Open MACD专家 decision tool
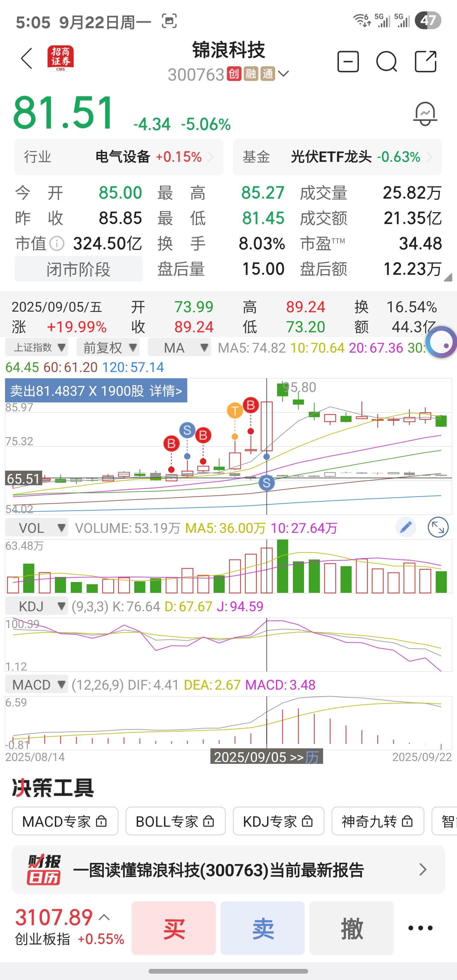This screenshot has width=457, height=980. (65, 821)
